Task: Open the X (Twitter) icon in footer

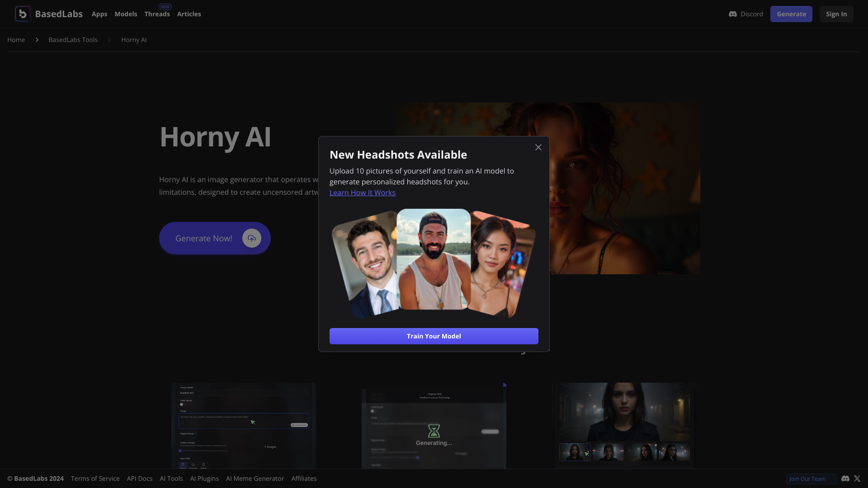Action: [x=857, y=479]
